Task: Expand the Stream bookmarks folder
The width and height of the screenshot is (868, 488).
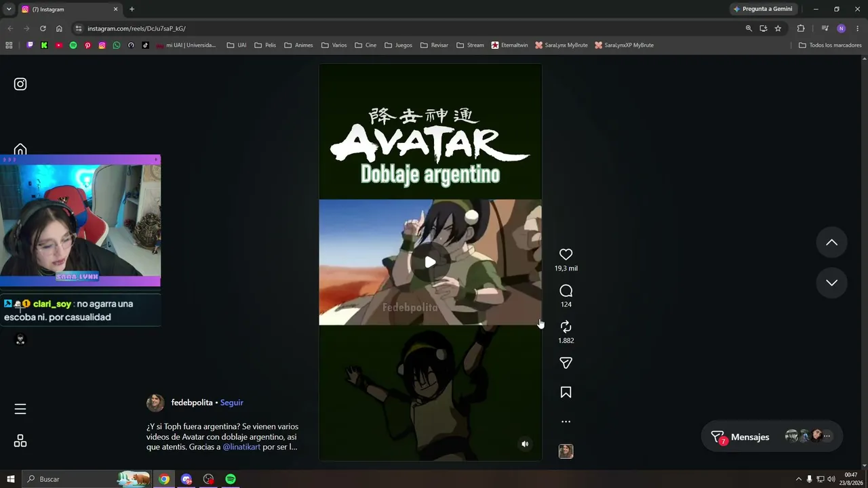Action: pos(470,45)
